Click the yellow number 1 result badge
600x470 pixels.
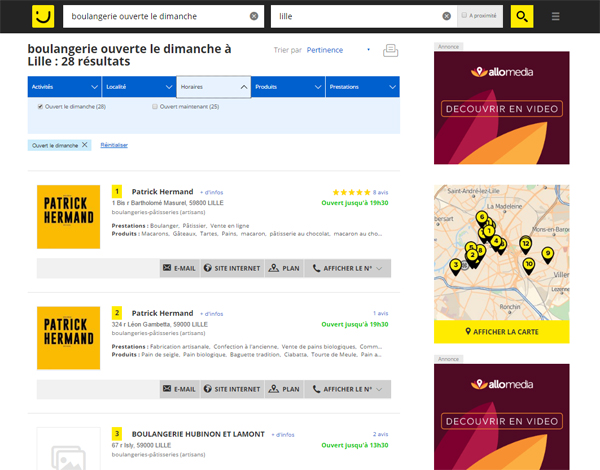click(117, 191)
